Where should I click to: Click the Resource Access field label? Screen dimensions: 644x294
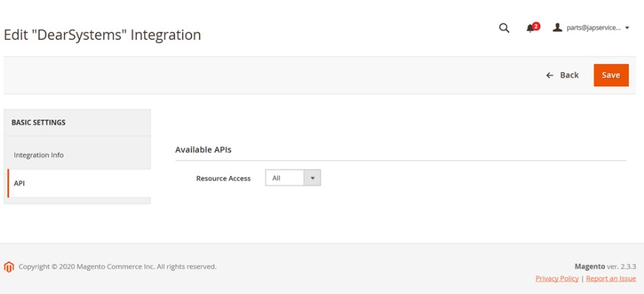pos(223,178)
